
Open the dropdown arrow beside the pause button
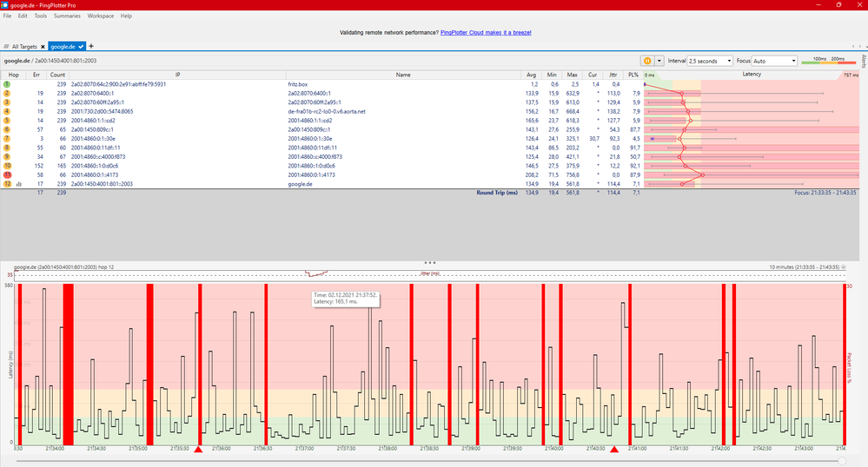click(659, 61)
